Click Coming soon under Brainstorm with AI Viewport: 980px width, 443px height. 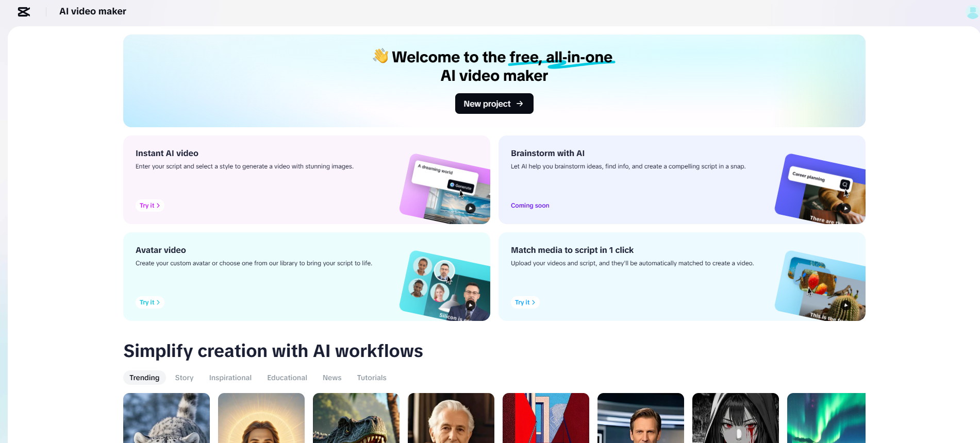[x=530, y=206]
